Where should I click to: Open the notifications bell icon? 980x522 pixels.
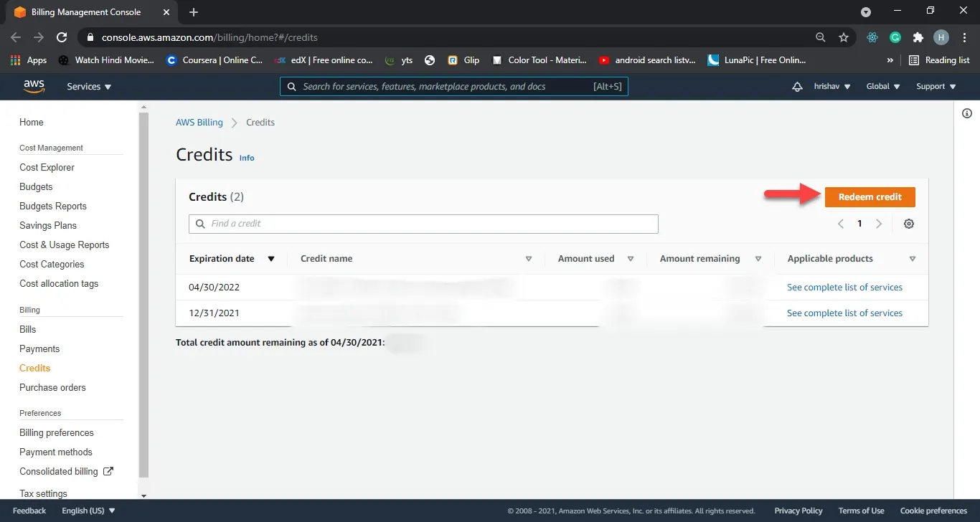coord(797,86)
